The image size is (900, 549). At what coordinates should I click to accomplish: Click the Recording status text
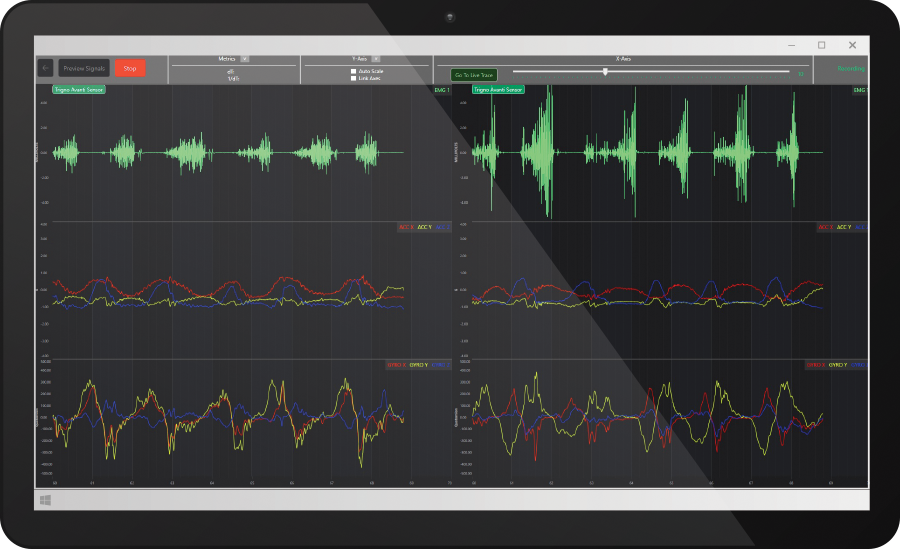851,68
